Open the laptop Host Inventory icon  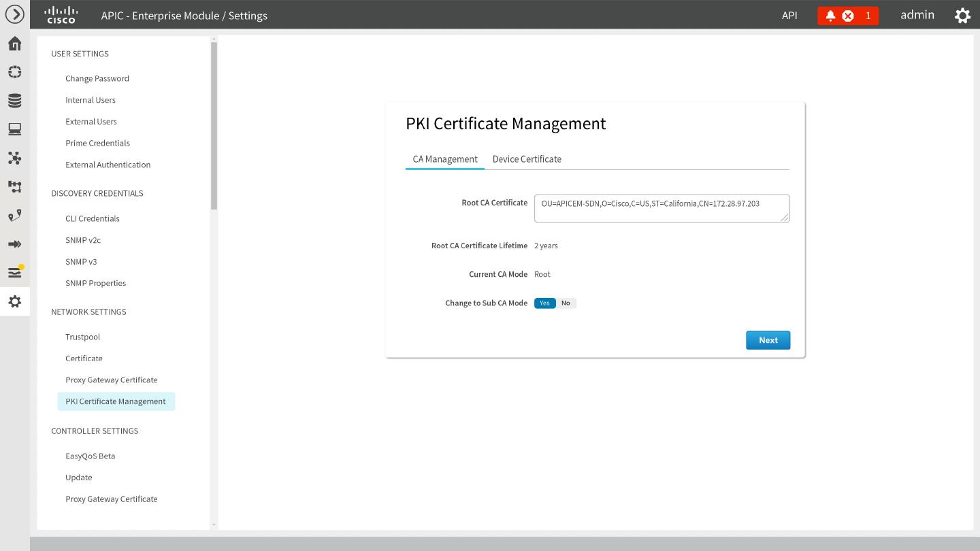pos(14,129)
